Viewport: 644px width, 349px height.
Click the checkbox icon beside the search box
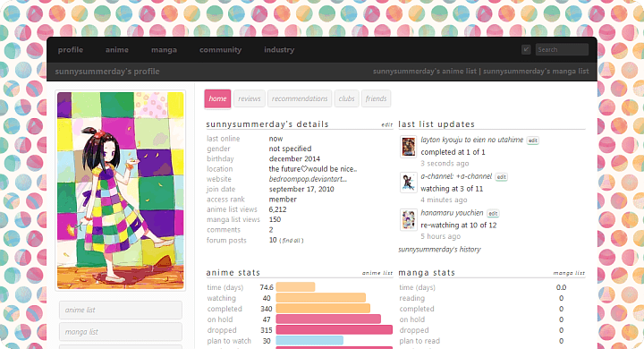coord(526,50)
